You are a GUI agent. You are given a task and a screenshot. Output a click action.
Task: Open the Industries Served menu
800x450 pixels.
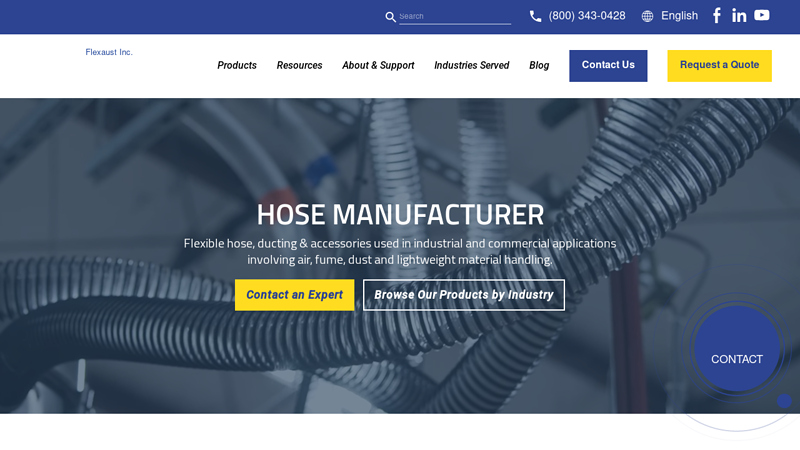(471, 65)
